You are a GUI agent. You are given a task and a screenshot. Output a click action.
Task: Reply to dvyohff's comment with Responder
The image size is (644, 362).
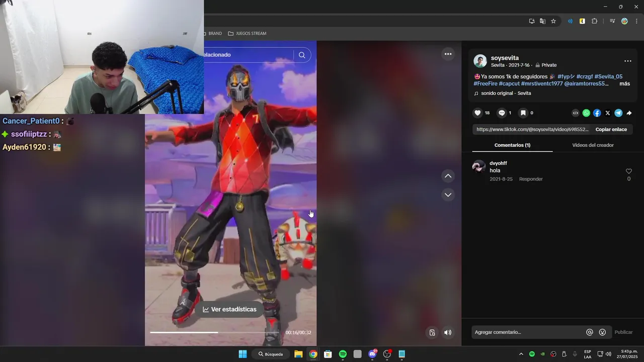[x=531, y=179]
